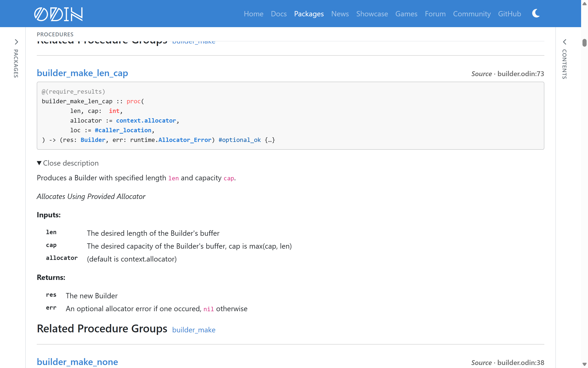This screenshot has height=368, width=588.
Task: Click the Inputs: heading
Action: [x=49, y=215]
